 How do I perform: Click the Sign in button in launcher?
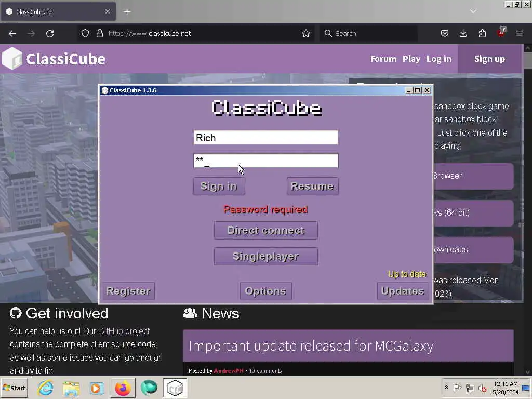pyautogui.click(x=219, y=187)
